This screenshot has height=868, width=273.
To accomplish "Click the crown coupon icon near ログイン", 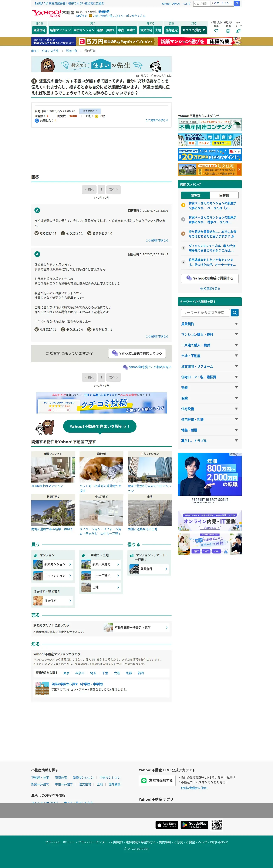I will [x=90, y=16].
